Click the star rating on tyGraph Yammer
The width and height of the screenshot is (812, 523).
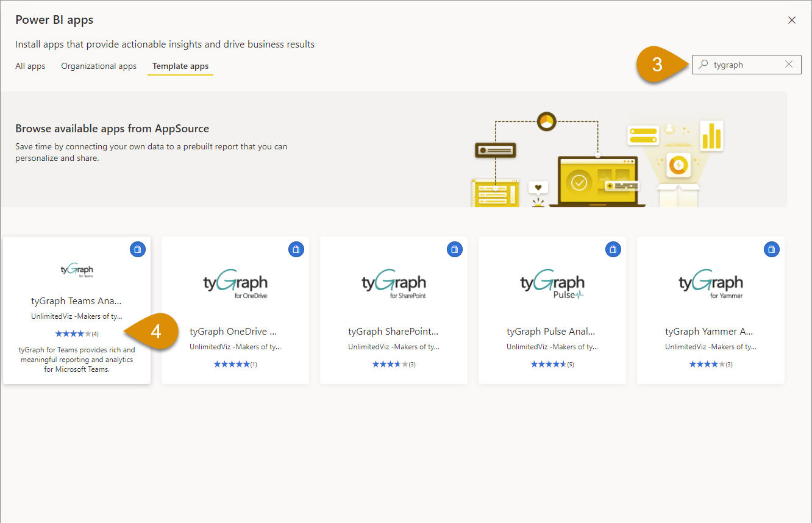pyautogui.click(x=705, y=364)
